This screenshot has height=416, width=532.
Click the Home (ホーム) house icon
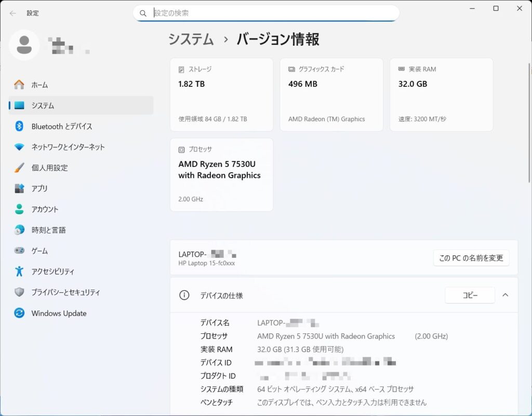[19, 85]
